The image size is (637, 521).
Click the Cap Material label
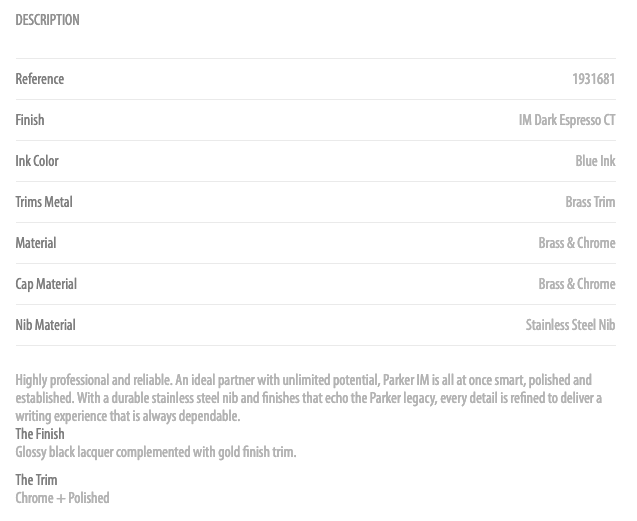[46, 284]
